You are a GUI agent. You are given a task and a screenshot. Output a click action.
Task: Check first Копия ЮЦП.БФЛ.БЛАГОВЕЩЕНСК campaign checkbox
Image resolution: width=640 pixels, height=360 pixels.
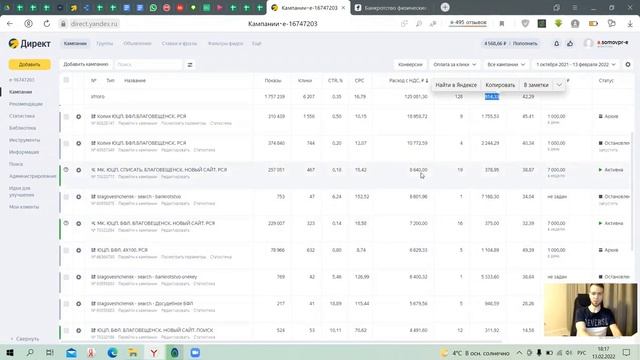[66, 117]
